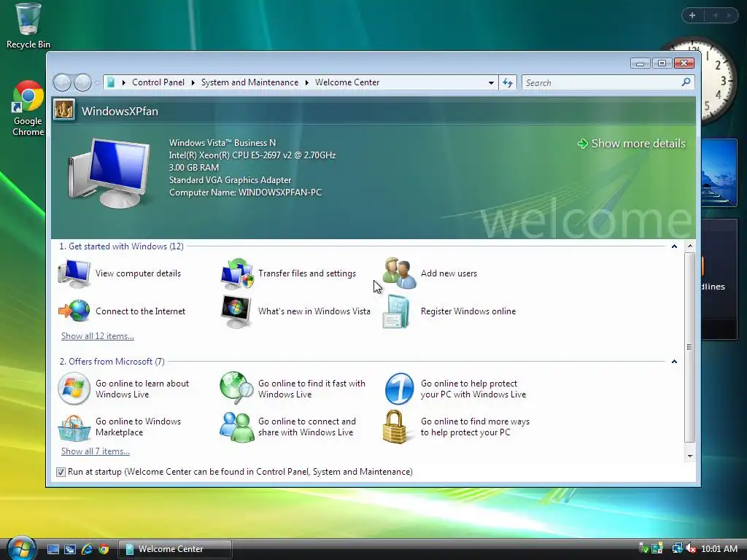
Task: Open connect and share people icon
Action: tap(237, 427)
